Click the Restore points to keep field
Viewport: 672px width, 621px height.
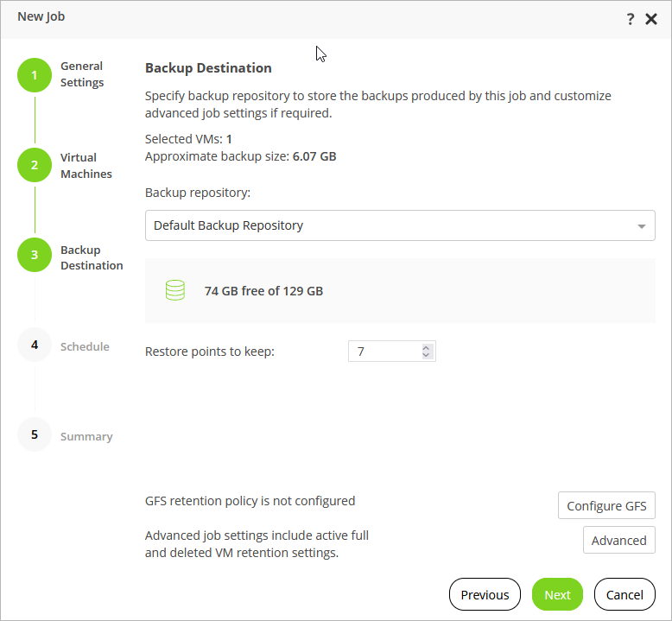pyautogui.click(x=384, y=352)
